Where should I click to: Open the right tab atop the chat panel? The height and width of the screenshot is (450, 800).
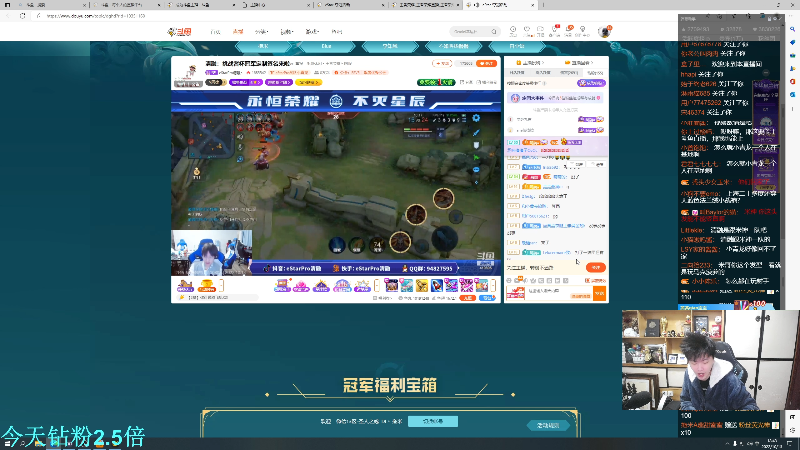580,63
